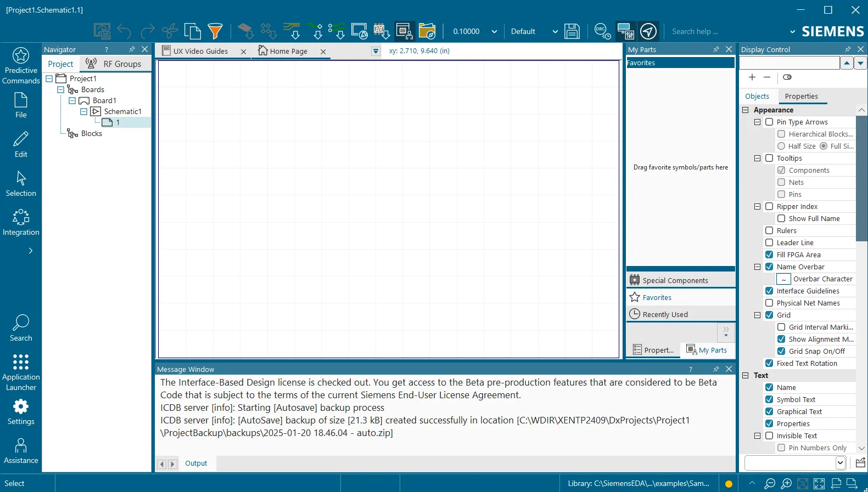Open Predictive Commands in sidebar

point(21,66)
